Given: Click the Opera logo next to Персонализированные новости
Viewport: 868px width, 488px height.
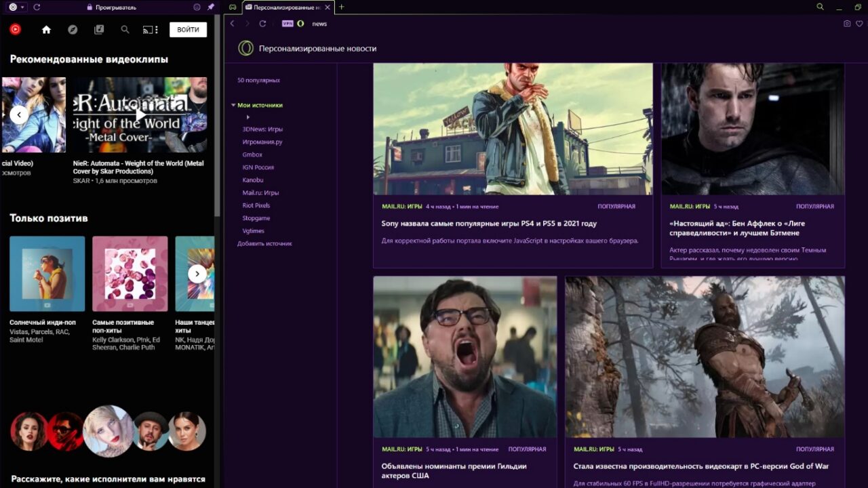Looking at the screenshot, I should click(245, 48).
